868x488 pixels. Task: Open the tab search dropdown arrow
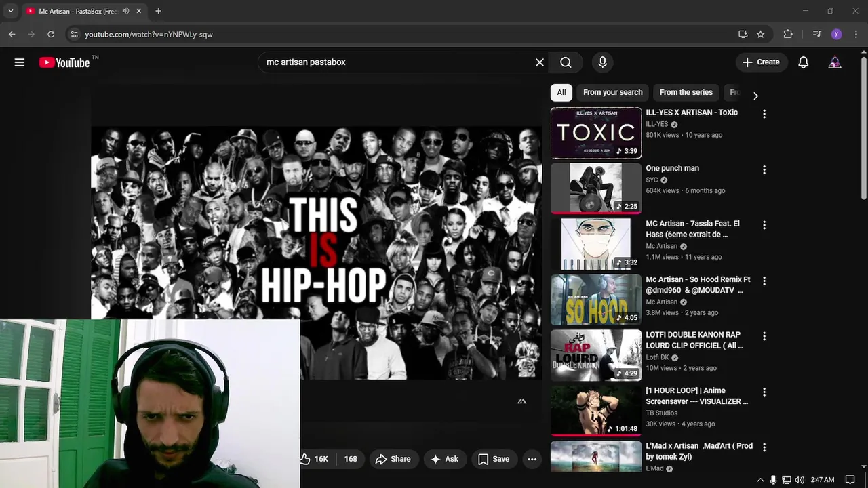pos(10,11)
